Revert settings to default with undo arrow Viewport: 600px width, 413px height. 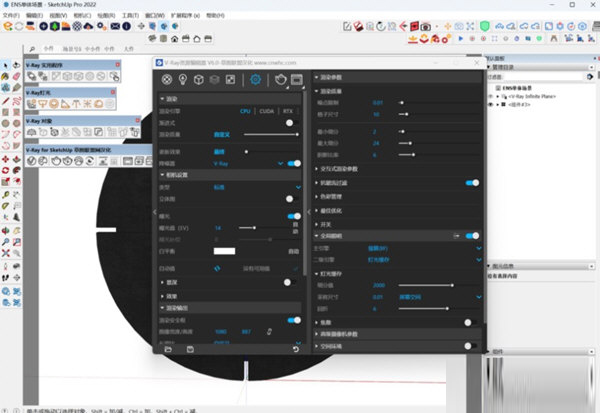point(295,349)
